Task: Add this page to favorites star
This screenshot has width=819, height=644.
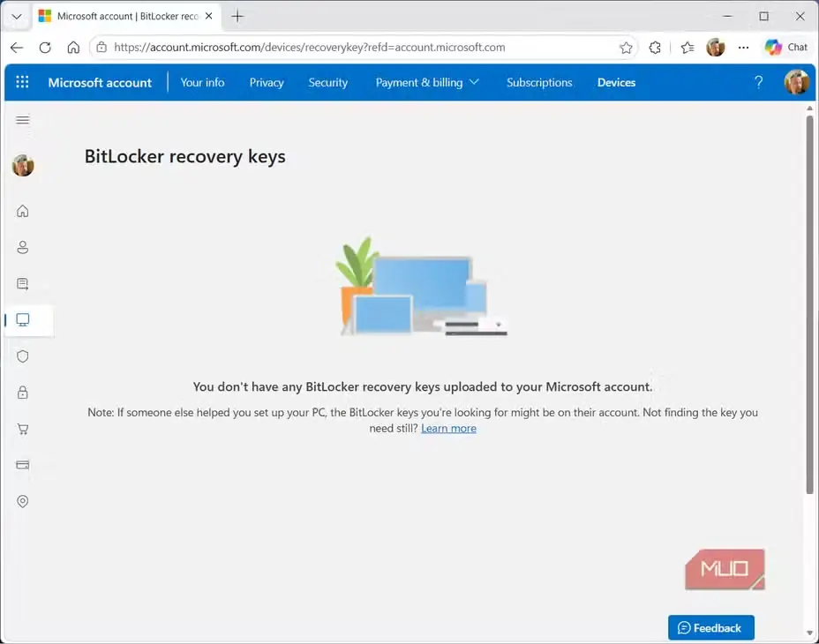Action: click(x=626, y=48)
